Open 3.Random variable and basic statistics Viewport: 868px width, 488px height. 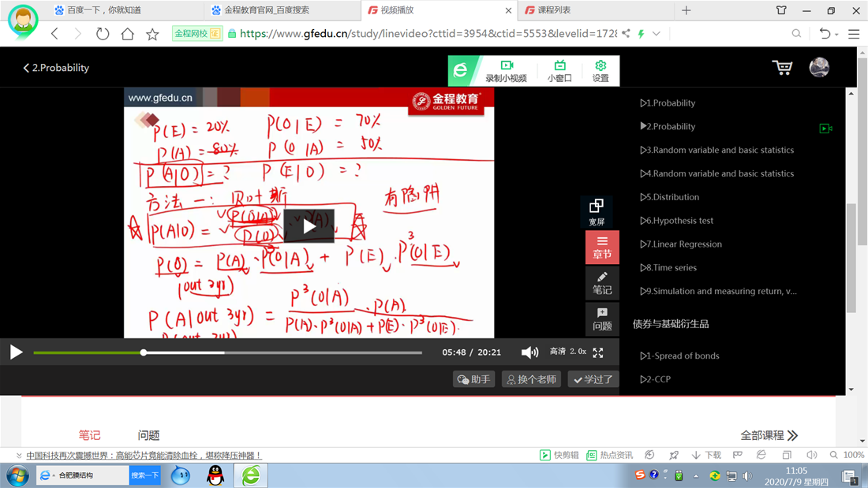716,150
